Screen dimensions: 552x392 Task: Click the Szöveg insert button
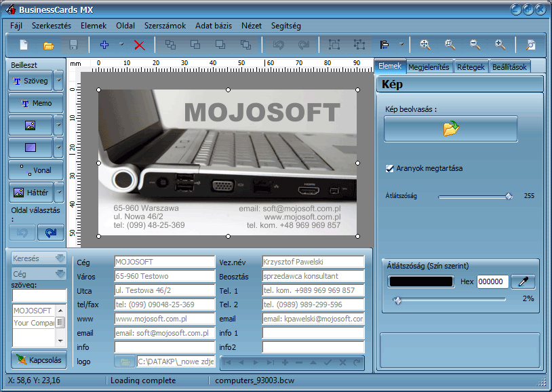pyautogui.click(x=31, y=81)
